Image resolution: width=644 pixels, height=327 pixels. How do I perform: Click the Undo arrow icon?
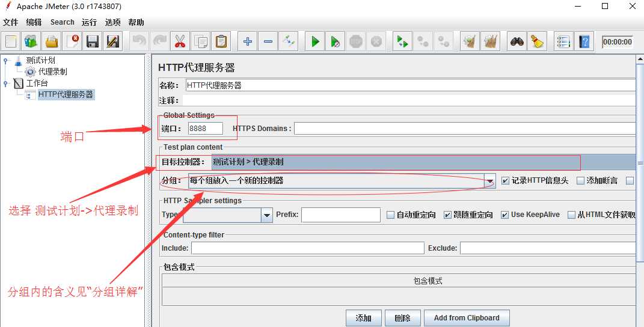tap(140, 41)
